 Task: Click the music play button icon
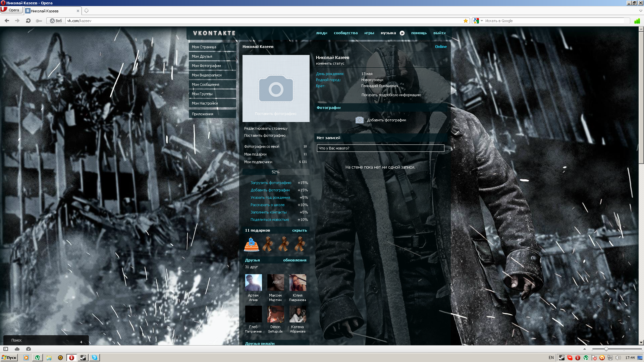tap(402, 33)
